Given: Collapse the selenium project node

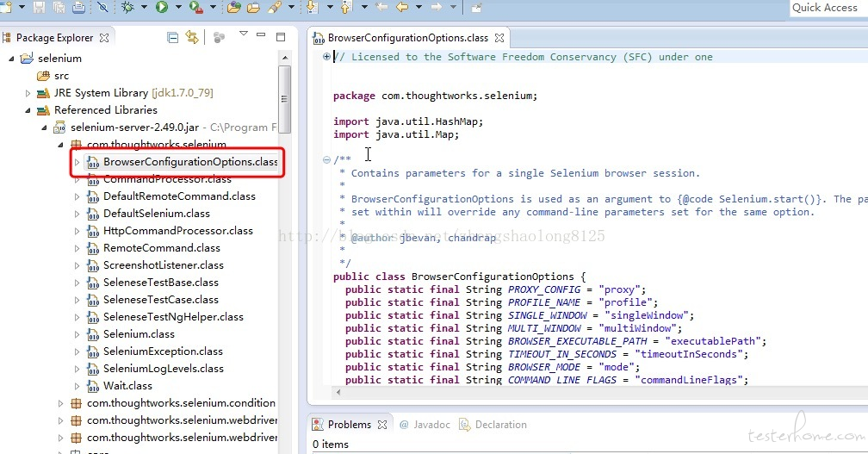Looking at the screenshot, I should (x=11, y=58).
